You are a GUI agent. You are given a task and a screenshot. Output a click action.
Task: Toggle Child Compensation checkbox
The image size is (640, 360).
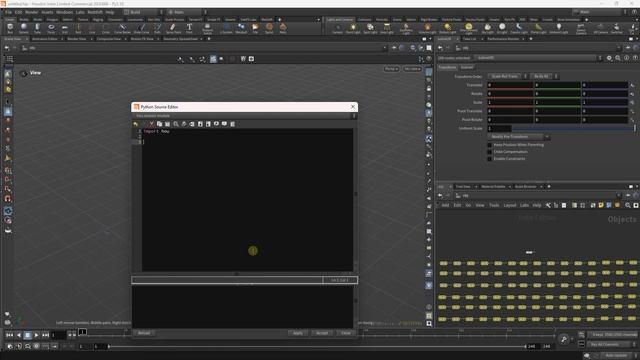(489, 152)
